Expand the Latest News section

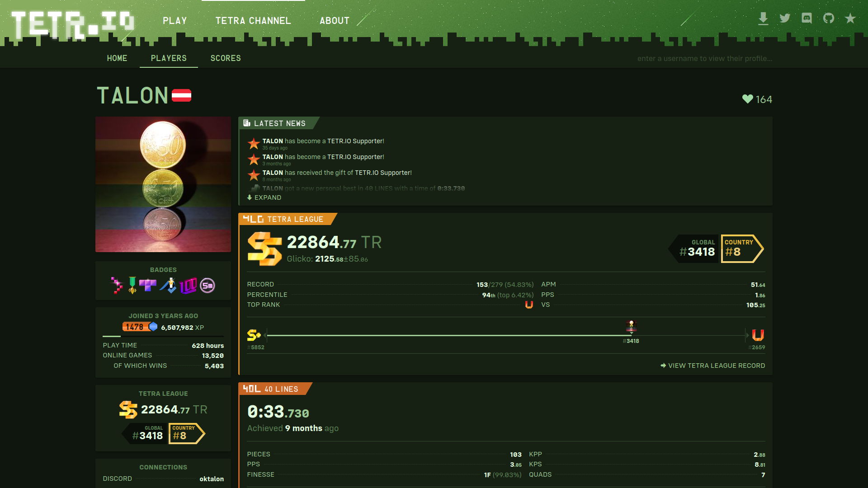(x=264, y=197)
